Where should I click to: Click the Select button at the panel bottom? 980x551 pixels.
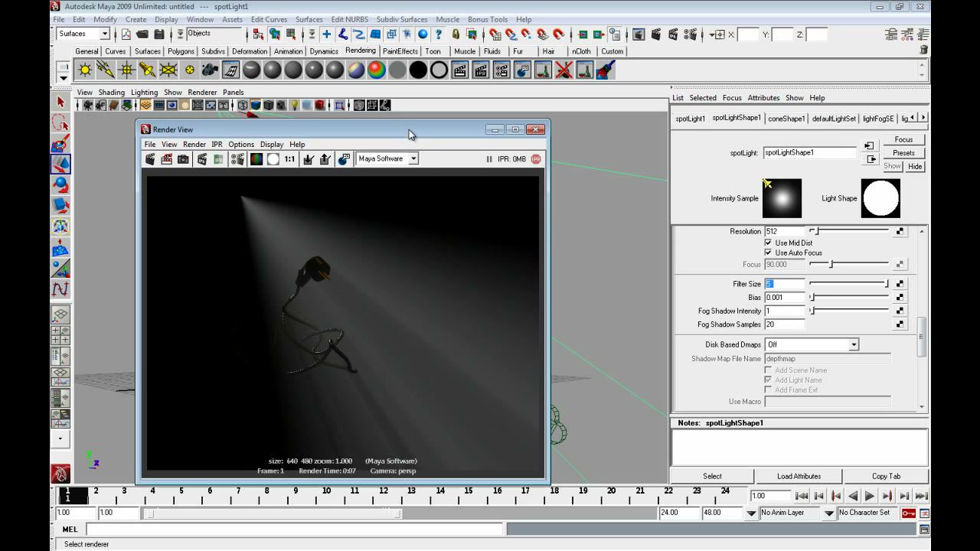pyautogui.click(x=712, y=476)
